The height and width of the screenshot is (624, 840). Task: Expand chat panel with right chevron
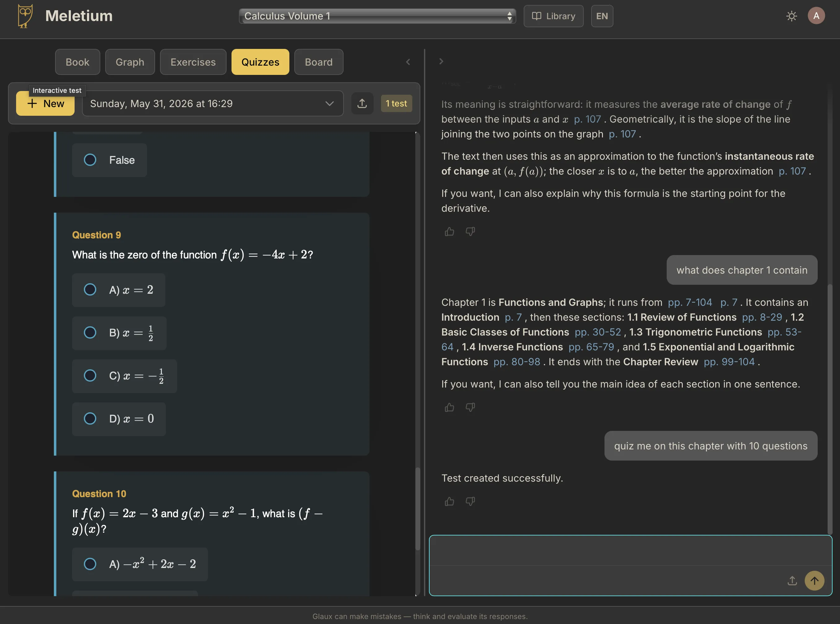(x=441, y=61)
